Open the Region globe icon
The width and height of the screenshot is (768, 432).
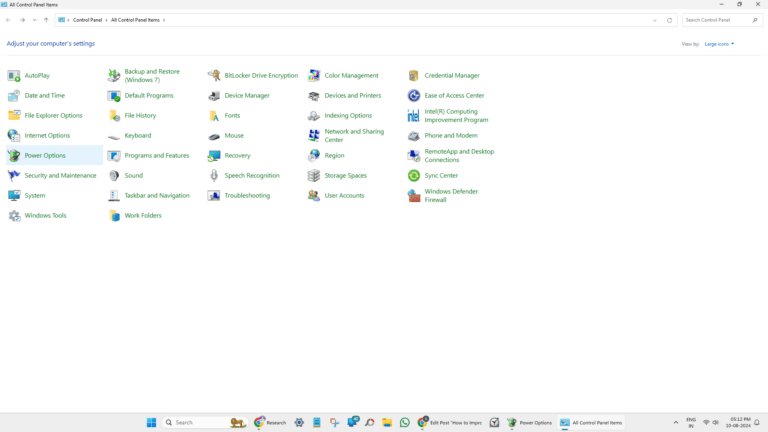pos(313,156)
